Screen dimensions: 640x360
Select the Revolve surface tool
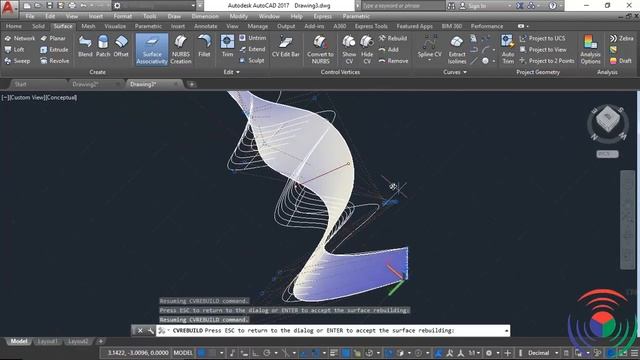[55, 61]
